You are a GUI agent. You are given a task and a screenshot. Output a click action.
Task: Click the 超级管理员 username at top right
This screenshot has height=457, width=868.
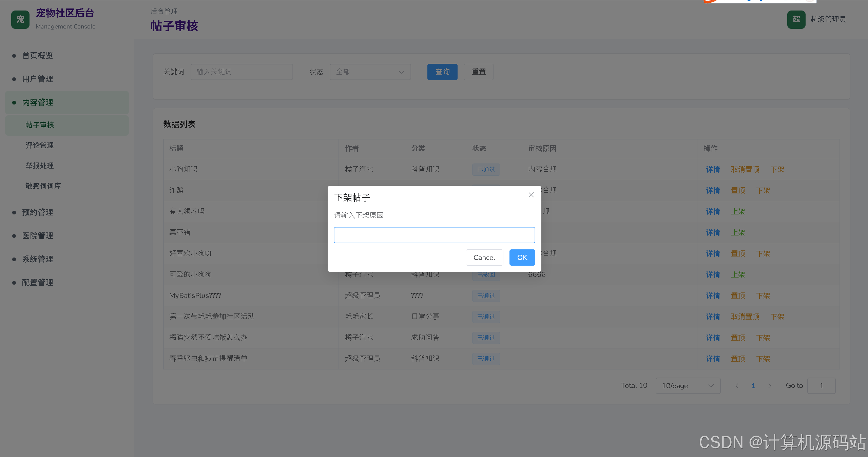828,19
